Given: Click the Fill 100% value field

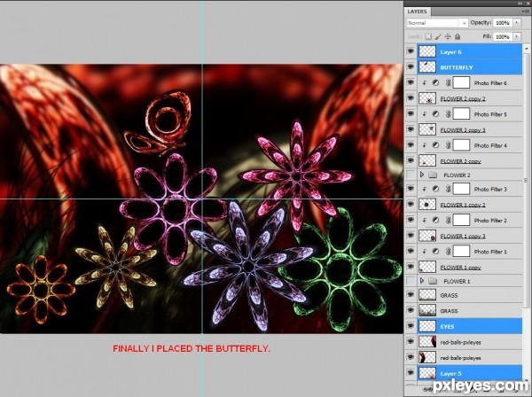Looking at the screenshot, I should click(x=503, y=36).
